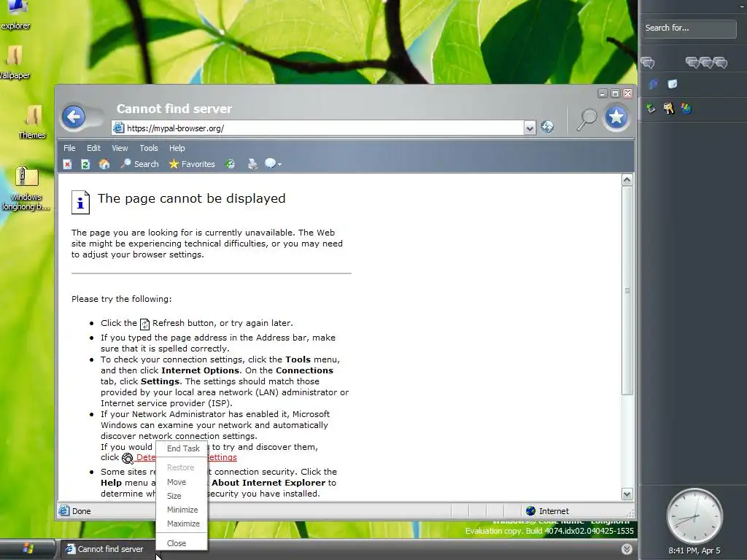This screenshot has width=747, height=560.
Task: Click the keys icon in the sidebar
Action: [669, 109]
